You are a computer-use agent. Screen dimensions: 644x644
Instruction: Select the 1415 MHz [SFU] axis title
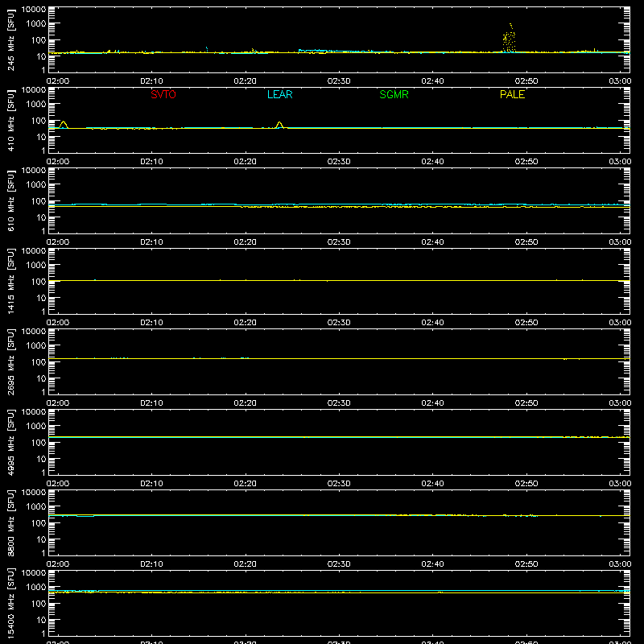10,281
